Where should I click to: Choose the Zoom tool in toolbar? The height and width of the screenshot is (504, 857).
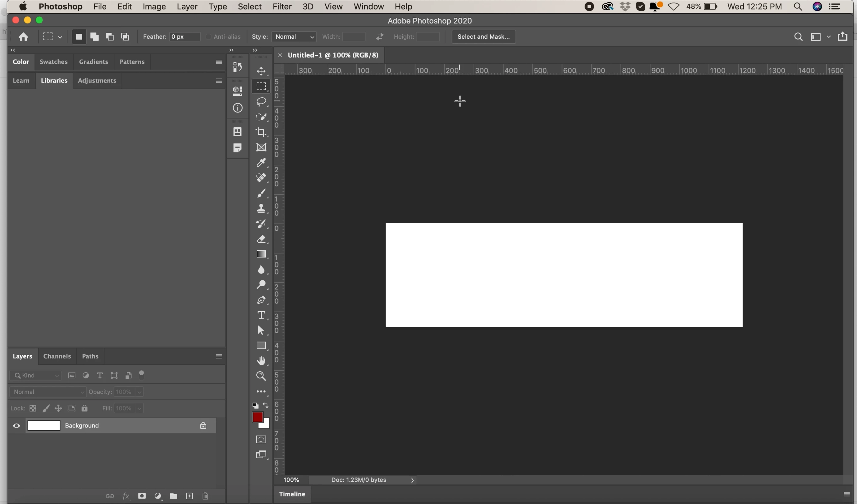(x=261, y=376)
